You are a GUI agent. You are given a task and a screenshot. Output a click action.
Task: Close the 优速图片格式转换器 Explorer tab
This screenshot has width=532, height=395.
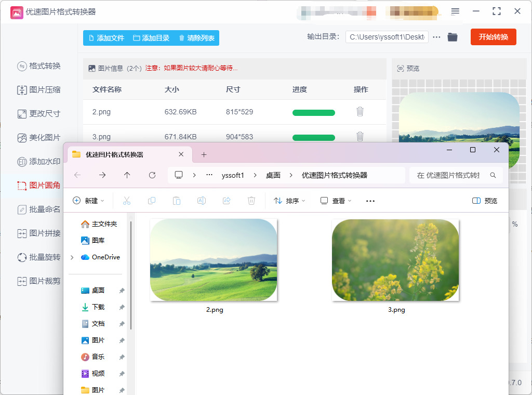(x=181, y=154)
